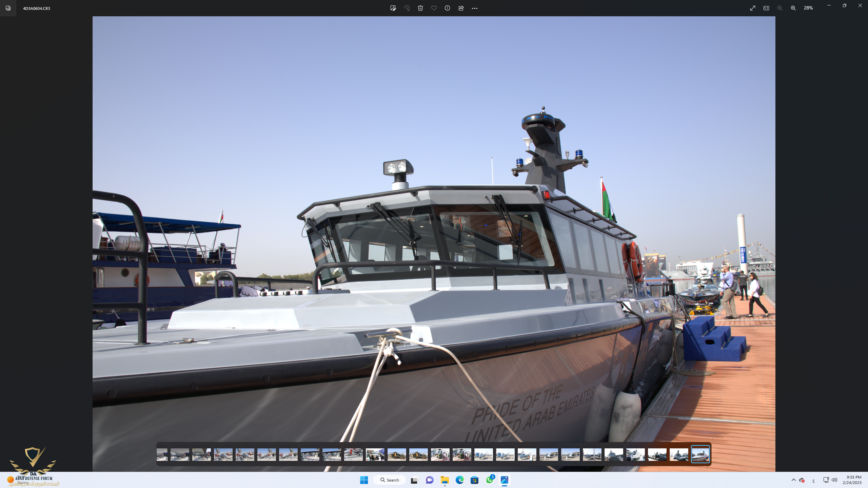Delete the photo with the trash icon
Viewport: 868px width, 488px height.
coord(420,8)
